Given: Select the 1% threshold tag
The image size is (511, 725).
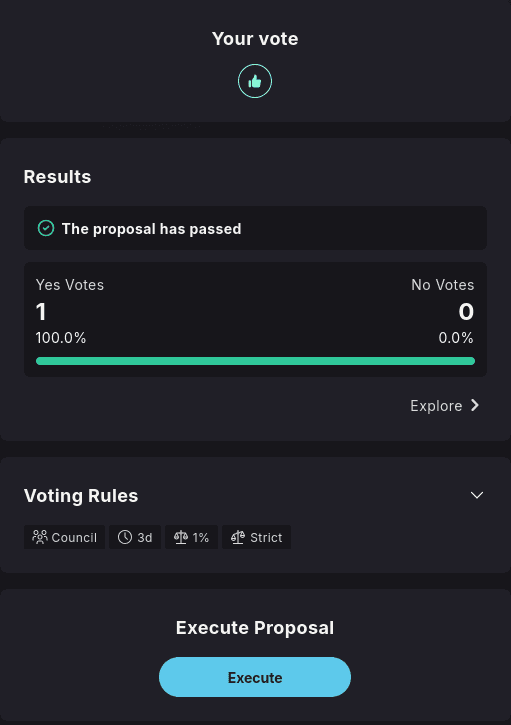Looking at the screenshot, I should point(191,537).
